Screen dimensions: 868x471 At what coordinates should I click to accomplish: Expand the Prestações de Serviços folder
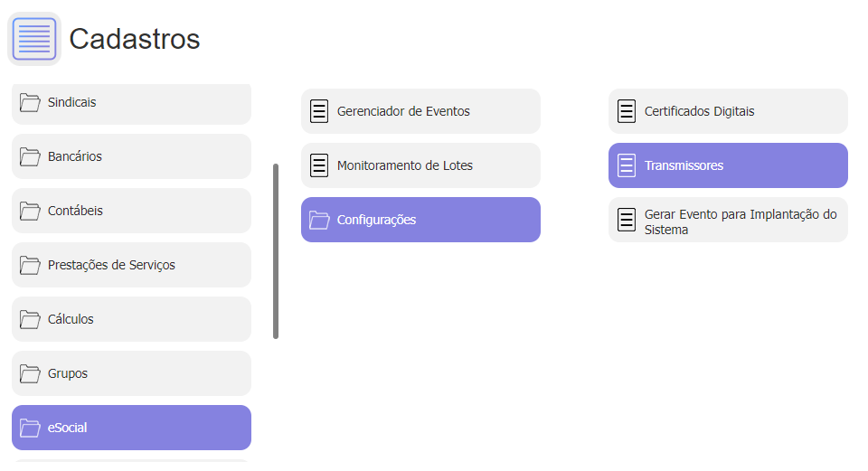point(131,265)
